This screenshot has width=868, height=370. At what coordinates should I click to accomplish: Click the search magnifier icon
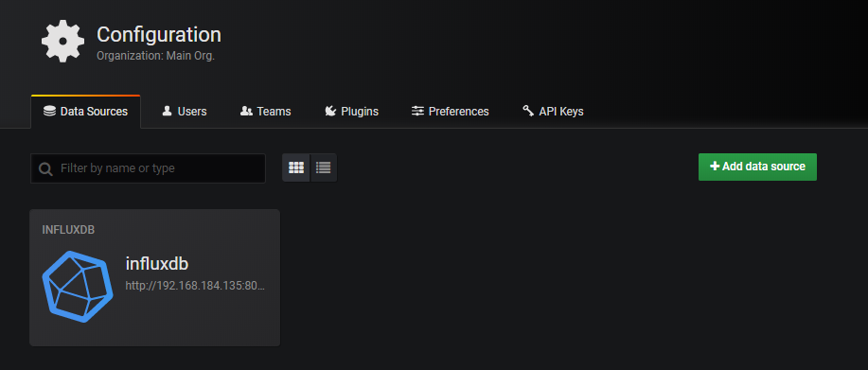pos(46,168)
